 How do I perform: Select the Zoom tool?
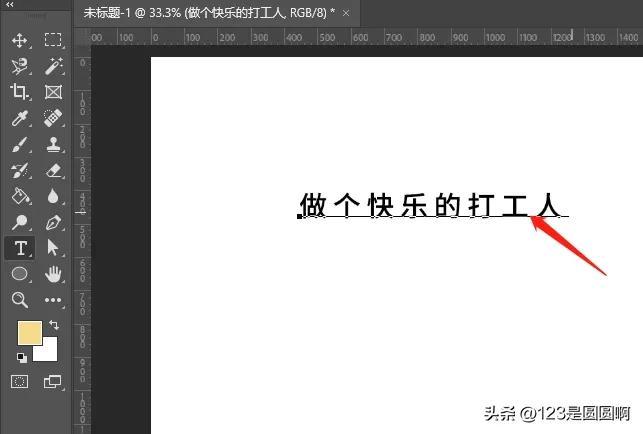point(19,300)
